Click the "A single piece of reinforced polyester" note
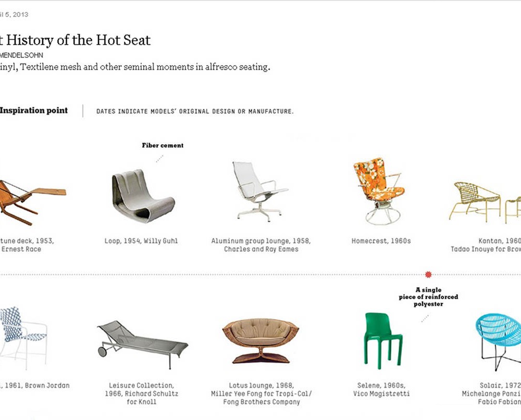The width and height of the screenshot is (521, 420). tap(428, 297)
